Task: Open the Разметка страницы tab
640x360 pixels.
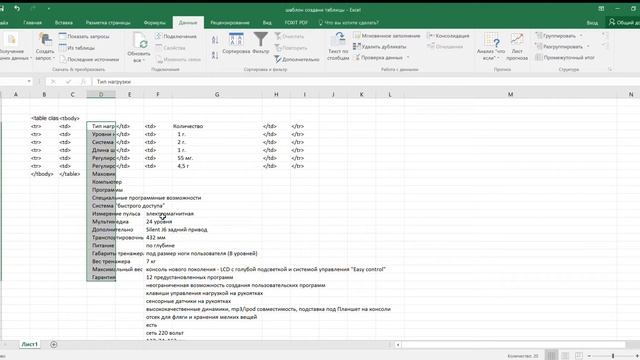Action: click(108, 23)
